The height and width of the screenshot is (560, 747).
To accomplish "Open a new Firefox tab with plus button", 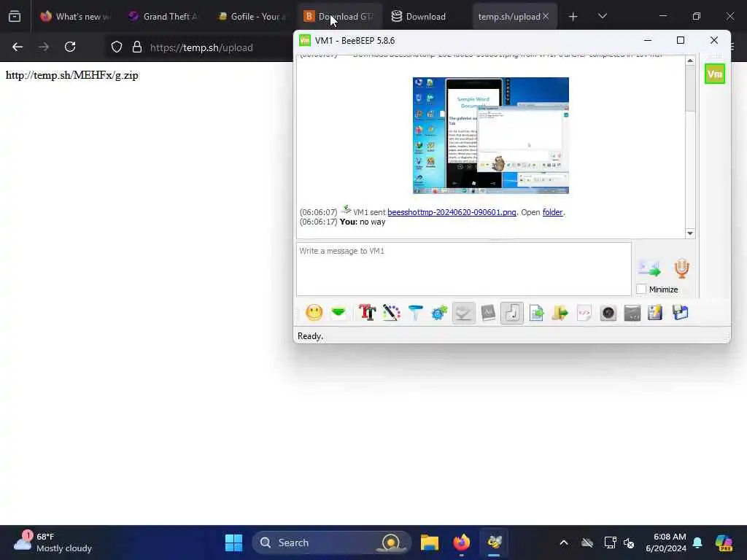I will (573, 17).
